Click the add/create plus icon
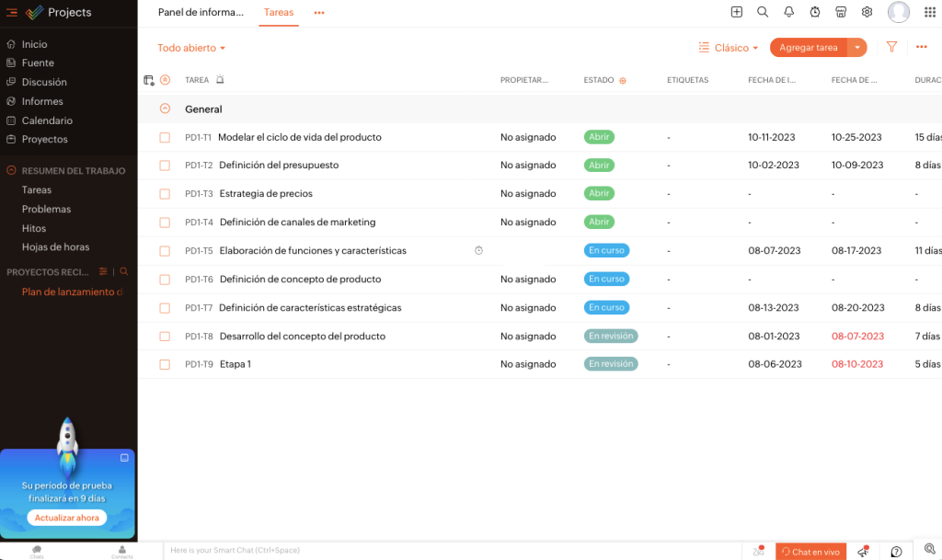Viewport: 942px width, 560px height. pos(737,12)
